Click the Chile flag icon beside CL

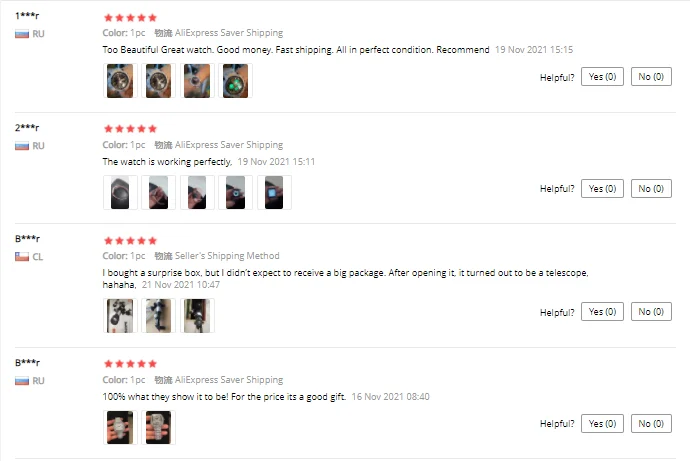click(x=22, y=256)
